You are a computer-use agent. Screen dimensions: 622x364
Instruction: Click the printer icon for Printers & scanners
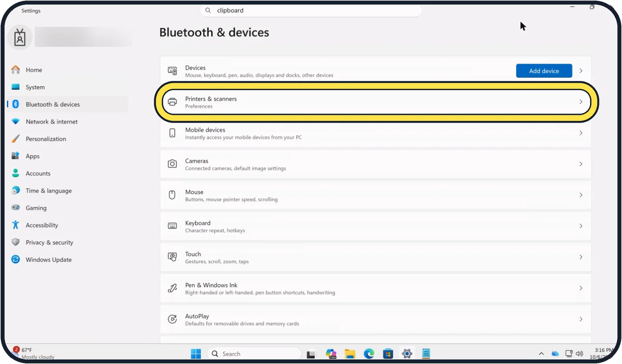tap(172, 102)
